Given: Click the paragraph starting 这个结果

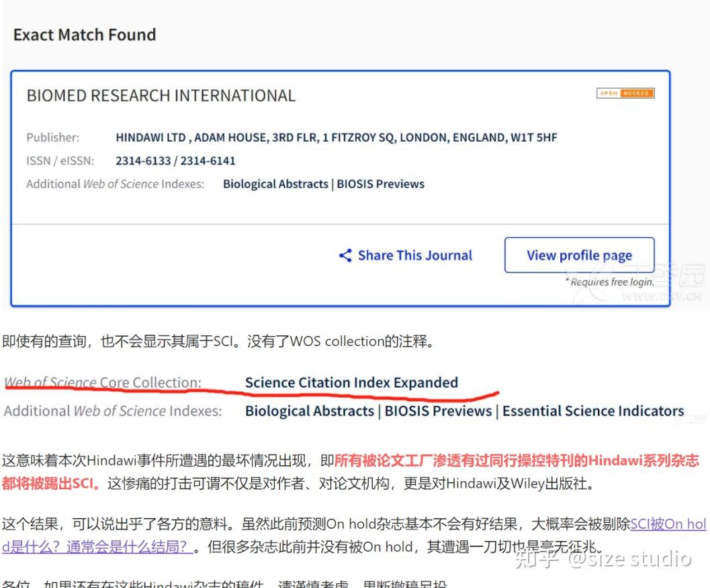Looking at the screenshot, I should (354, 536).
